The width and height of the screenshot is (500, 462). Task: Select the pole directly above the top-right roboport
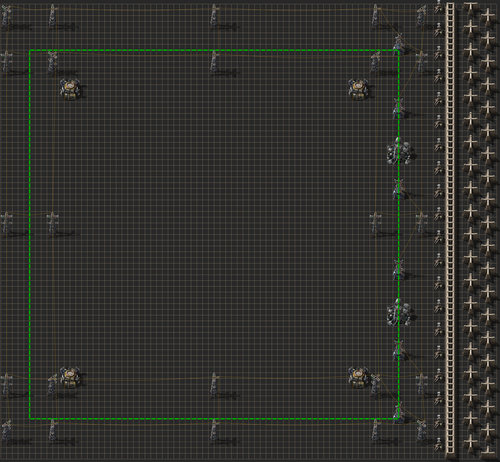point(375,62)
